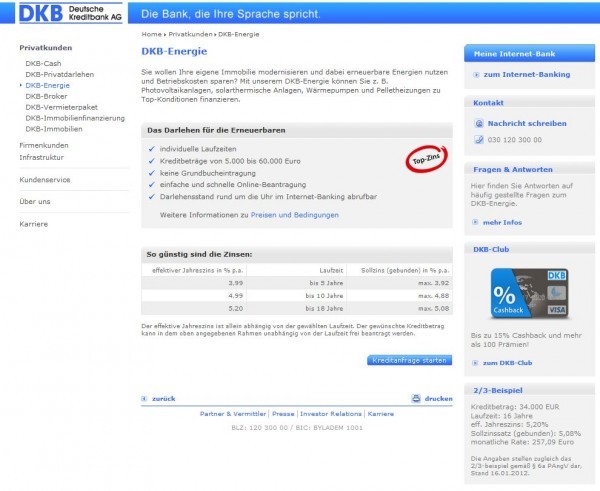
Task: Open the Nachricht schreiben link
Action: coord(527,124)
